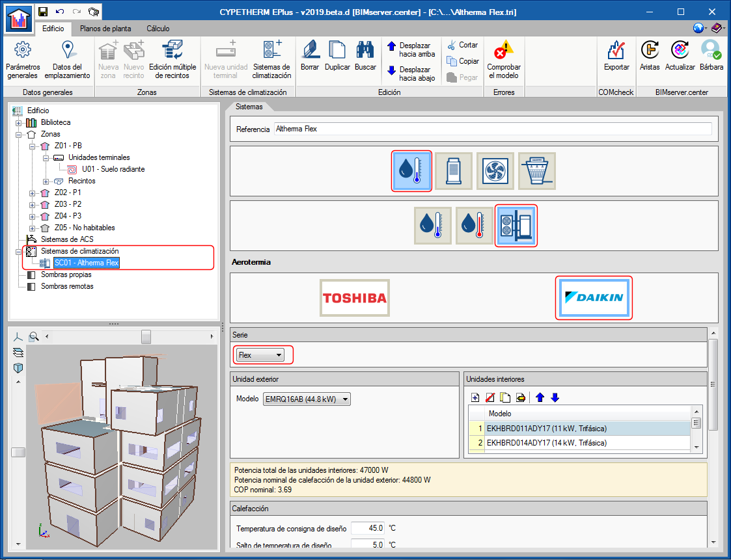
Task: Delete the selected indoor unit row
Action: [x=490, y=397]
